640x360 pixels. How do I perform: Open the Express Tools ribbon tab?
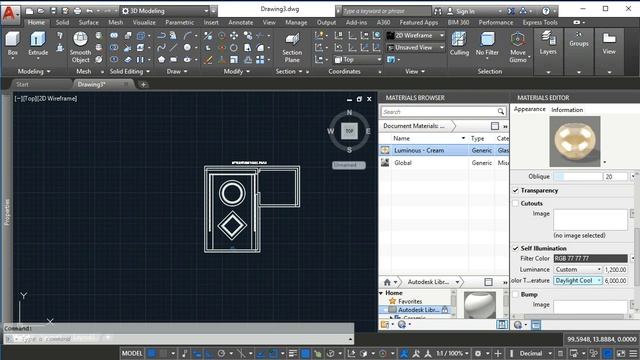point(540,22)
